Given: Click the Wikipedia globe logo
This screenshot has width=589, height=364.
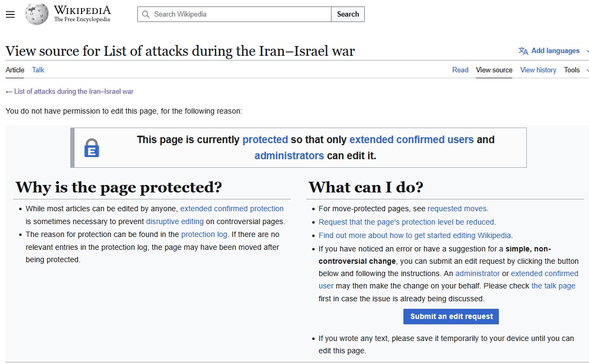Looking at the screenshot, I should click(x=36, y=14).
